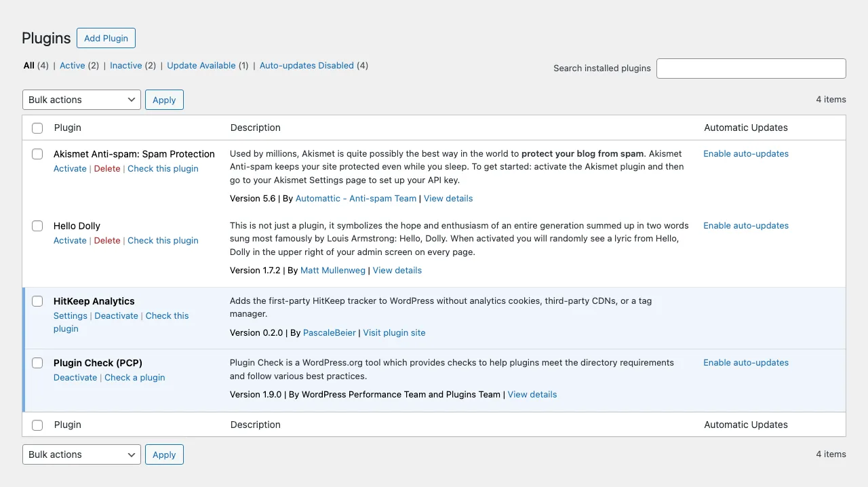This screenshot has width=868, height=487.
Task: Tick the Akismet Anti-spam checkbox
Action: click(37, 154)
